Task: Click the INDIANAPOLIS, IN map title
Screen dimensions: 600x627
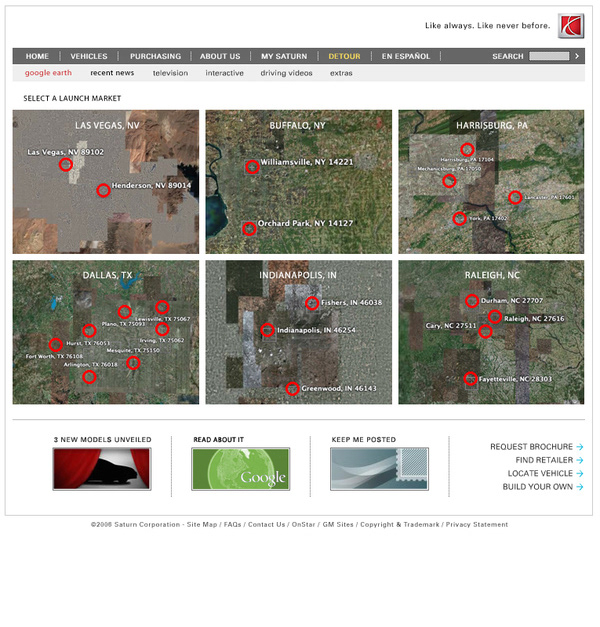Action: click(x=298, y=276)
